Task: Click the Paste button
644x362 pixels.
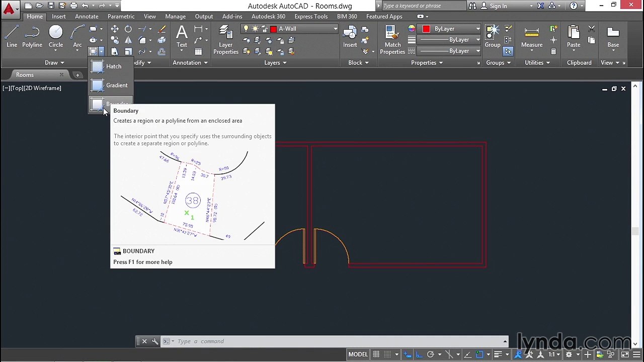Action: (x=574, y=37)
